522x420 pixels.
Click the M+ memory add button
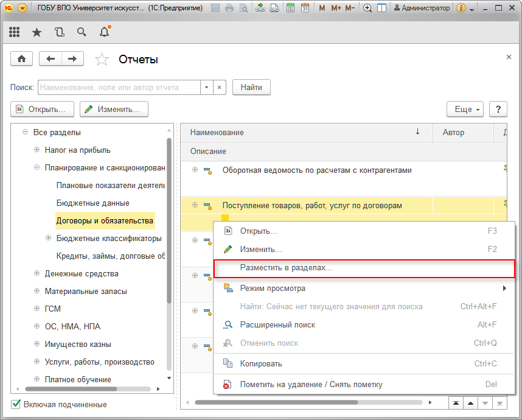(336, 8)
